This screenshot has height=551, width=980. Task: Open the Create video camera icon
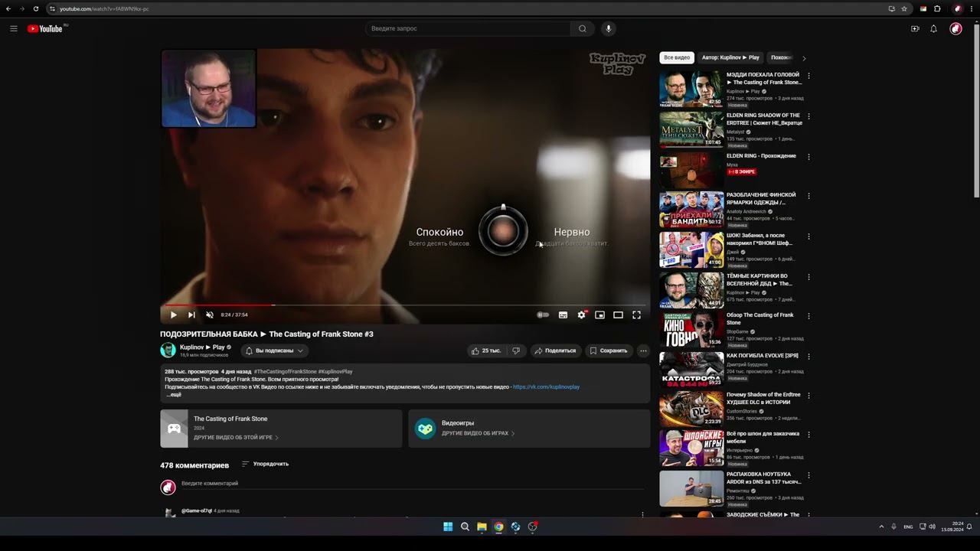[915, 28]
